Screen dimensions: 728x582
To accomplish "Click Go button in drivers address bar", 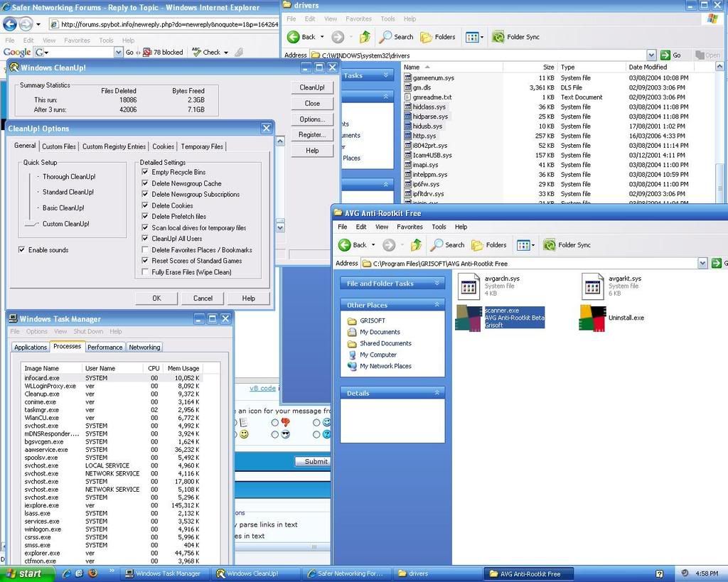I will tap(671, 55).
